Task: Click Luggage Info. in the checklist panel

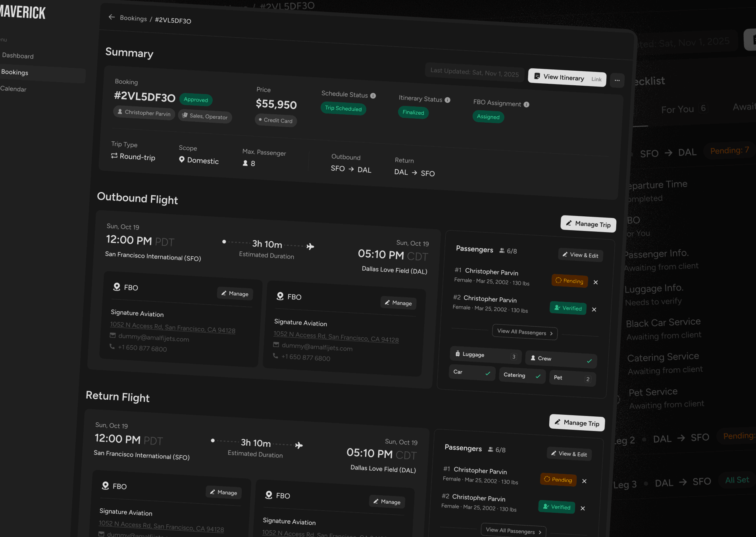Action: click(654, 289)
